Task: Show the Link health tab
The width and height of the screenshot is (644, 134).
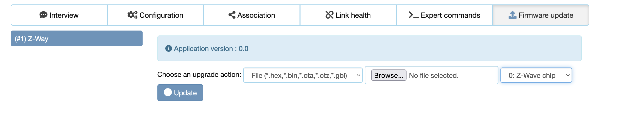Action: pyautogui.click(x=353, y=15)
